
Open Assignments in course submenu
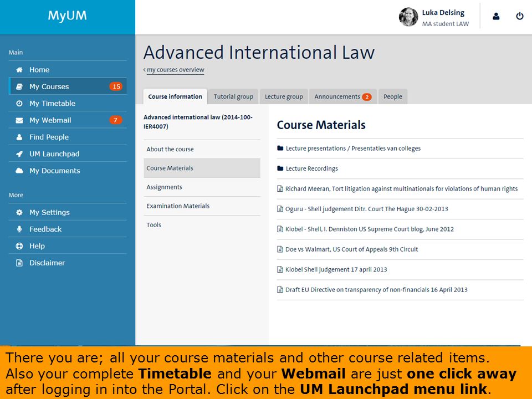point(202,187)
